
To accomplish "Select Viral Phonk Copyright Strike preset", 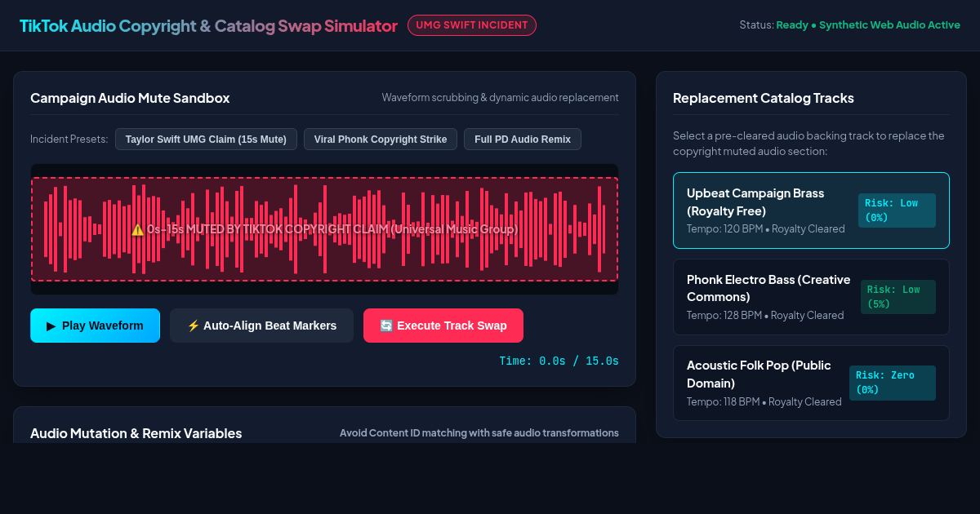I will 381,140.
